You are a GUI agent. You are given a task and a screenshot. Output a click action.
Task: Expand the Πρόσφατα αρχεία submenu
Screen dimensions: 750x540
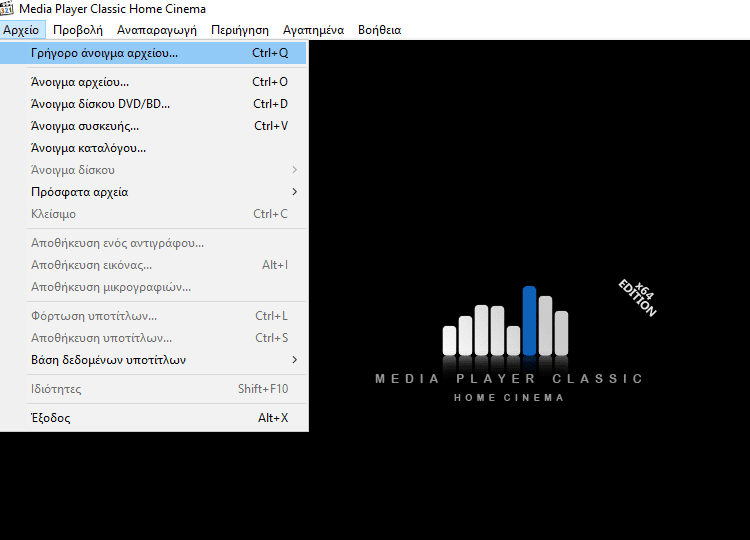pos(153,192)
